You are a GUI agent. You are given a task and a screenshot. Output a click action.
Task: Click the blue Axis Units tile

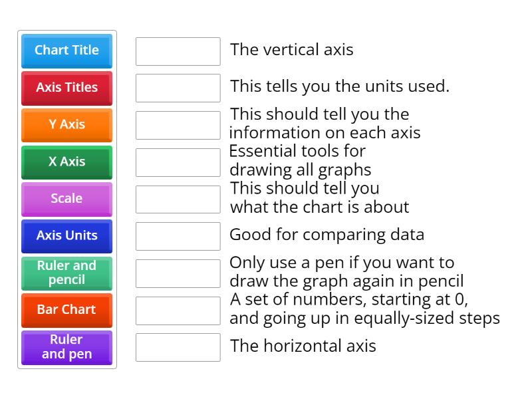(x=66, y=235)
